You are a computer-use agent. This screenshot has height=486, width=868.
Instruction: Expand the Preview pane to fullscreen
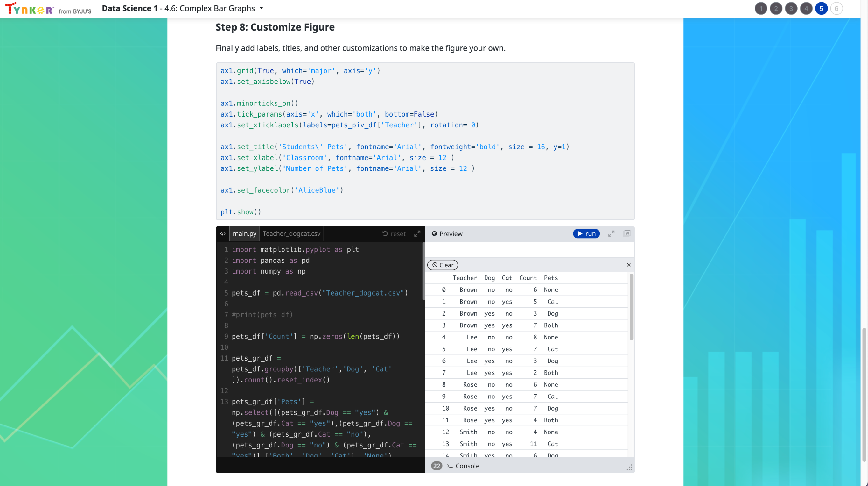point(611,233)
